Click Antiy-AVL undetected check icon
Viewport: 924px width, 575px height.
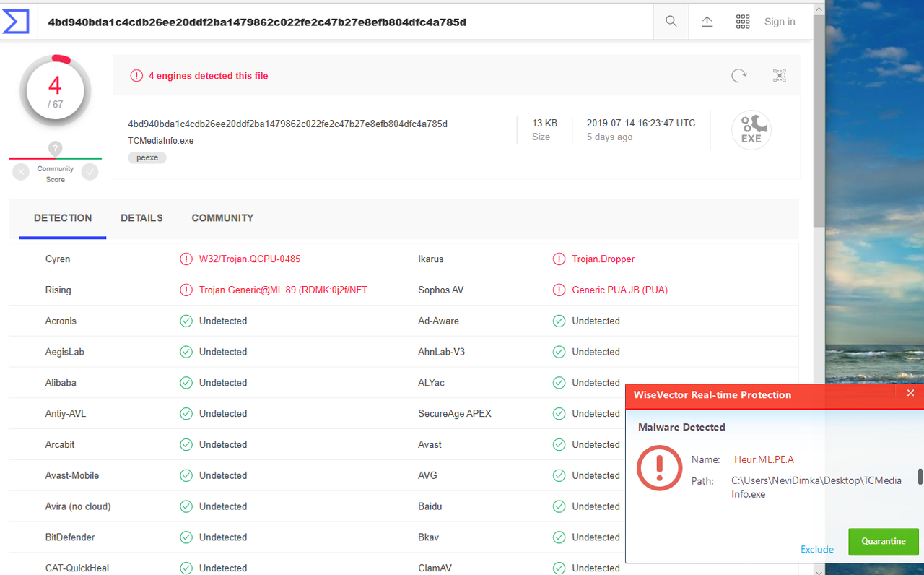pyautogui.click(x=186, y=414)
